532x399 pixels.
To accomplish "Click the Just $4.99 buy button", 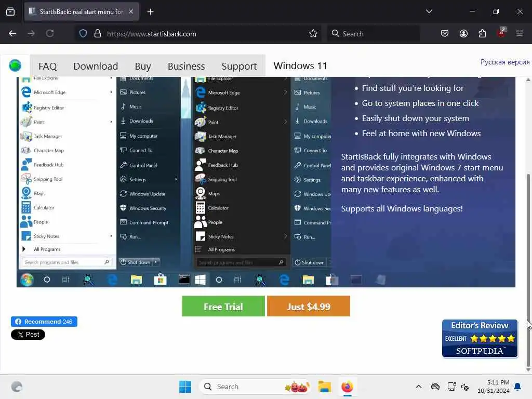I will pyautogui.click(x=309, y=307).
